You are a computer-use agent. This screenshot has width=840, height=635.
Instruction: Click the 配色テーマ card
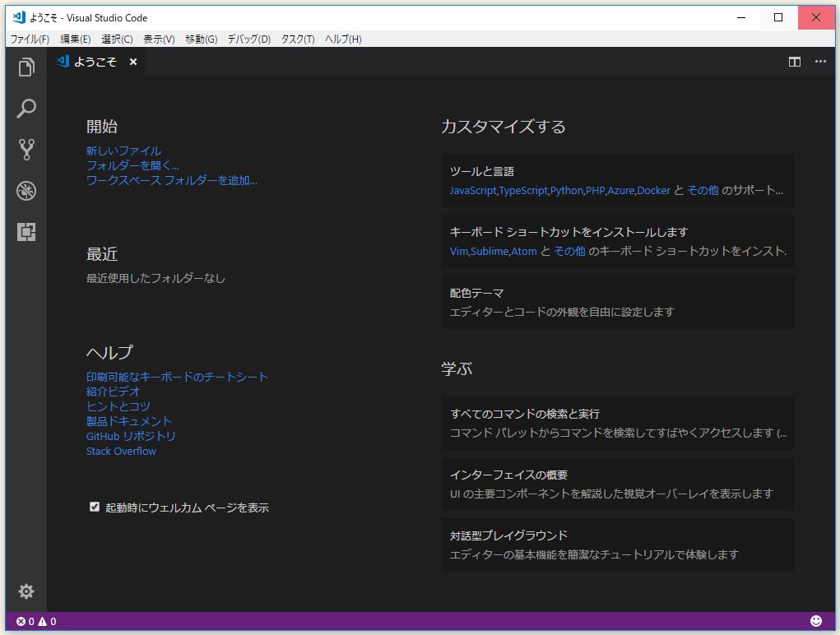click(x=618, y=303)
